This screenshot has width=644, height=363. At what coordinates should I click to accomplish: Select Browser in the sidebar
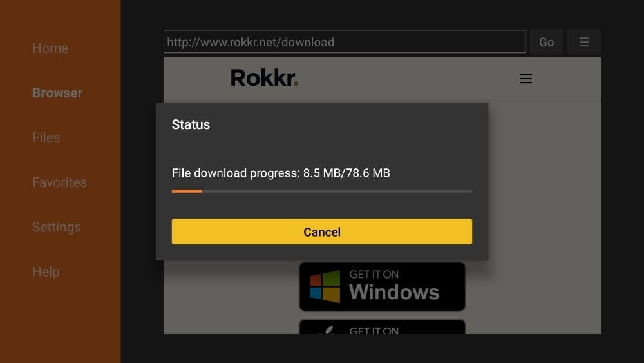pyautogui.click(x=57, y=93)
